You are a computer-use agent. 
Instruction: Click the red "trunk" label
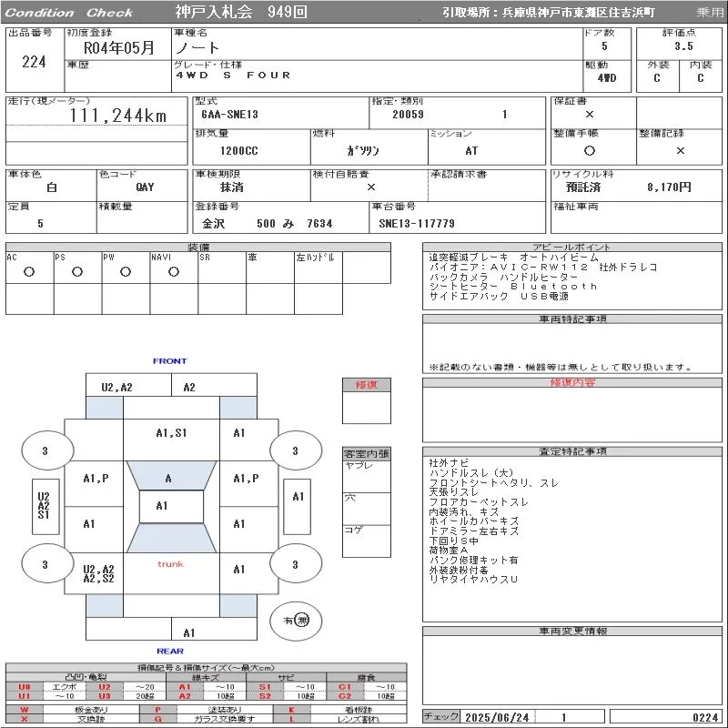(x=170, y=564)
